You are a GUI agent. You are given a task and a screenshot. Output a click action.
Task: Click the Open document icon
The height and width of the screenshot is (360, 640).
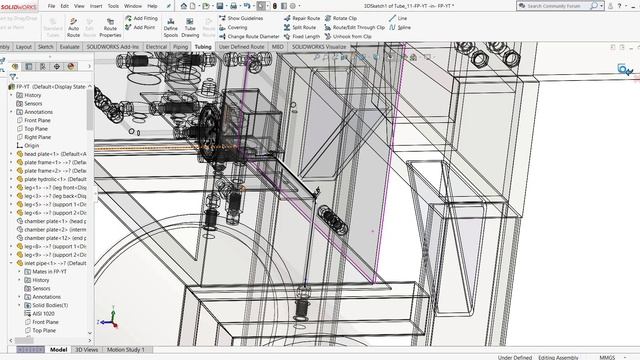click(x=206, y=6)
